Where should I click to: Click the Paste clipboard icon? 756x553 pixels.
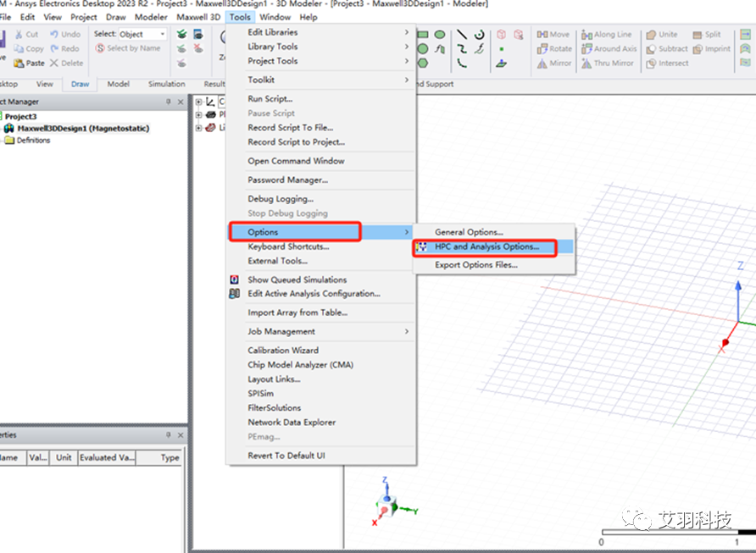(19, 64)
